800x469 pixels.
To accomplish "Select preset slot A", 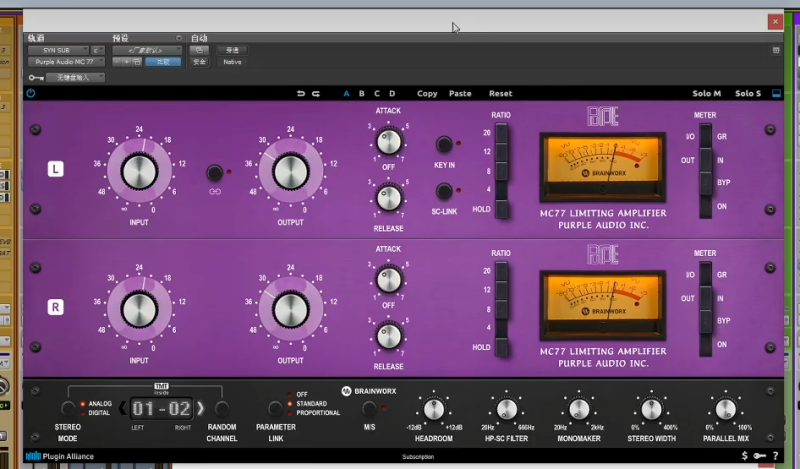I will (346, 93).
